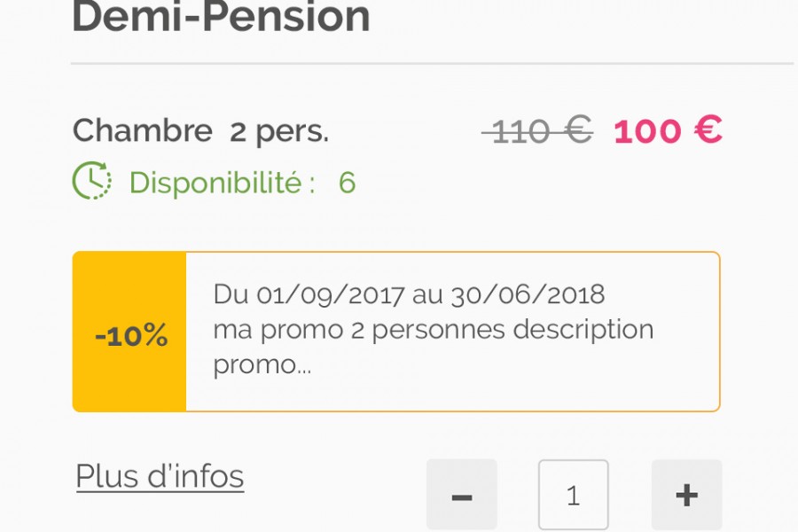The width and height of the screenshot is (798, 532).
Task: Click the pink 100 discounted price
Action: click(646, 131)
